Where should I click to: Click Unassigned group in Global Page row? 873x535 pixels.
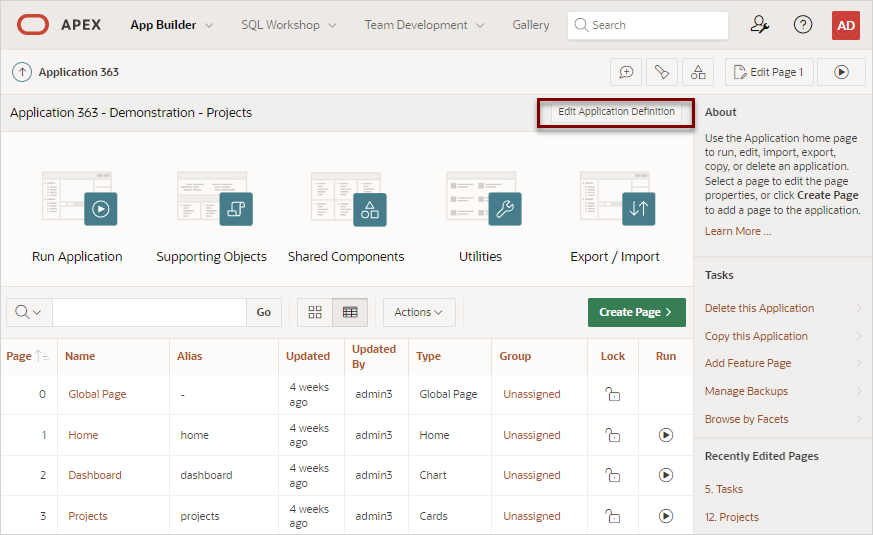pos(532,394)
